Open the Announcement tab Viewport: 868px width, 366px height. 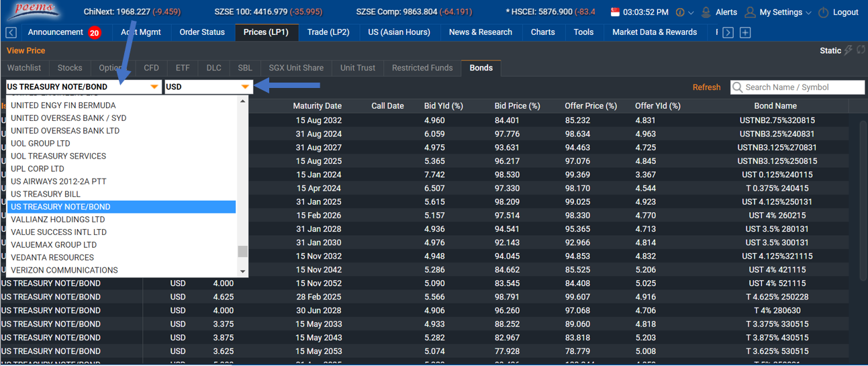(56, 32)
